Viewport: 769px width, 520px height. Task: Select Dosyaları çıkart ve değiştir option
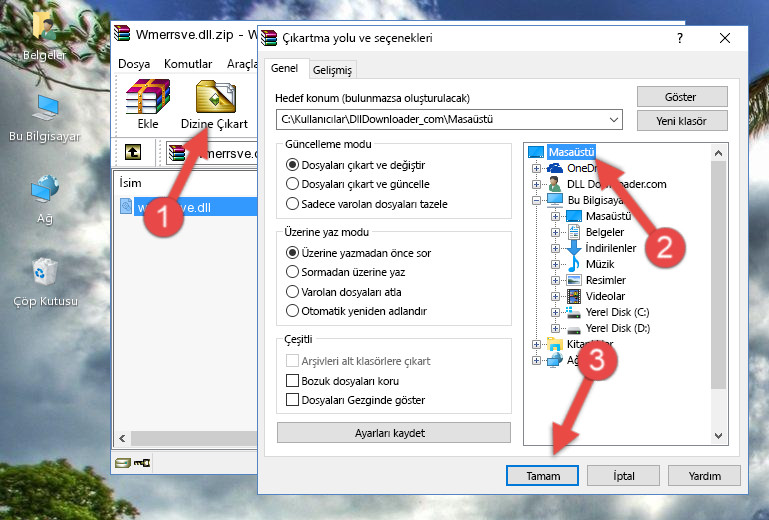pos(292,165)
